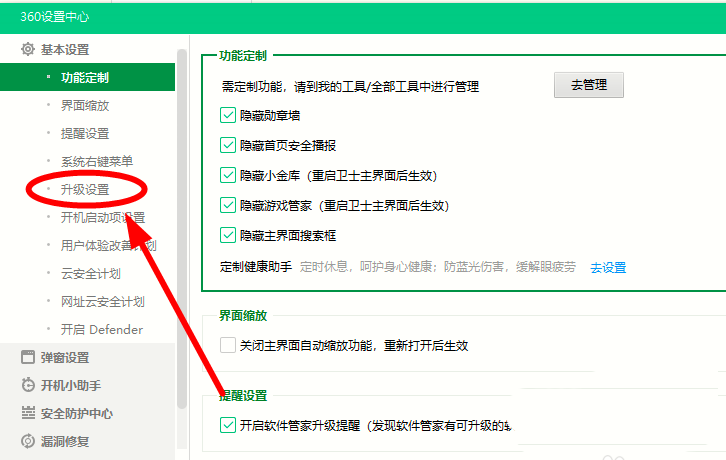Click the 去管理 button
The width and height of the screenshot is (726, 460).
coord(588,85)
